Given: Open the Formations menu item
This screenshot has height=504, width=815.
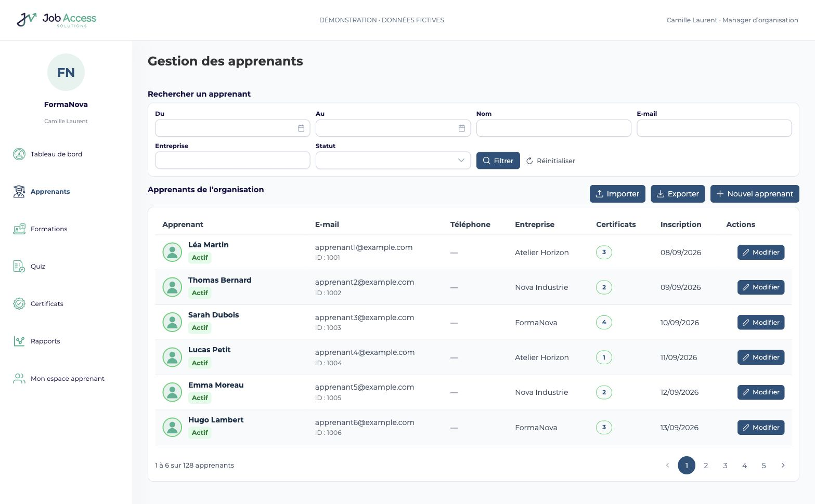Looking at the screenshot, I should 49,229.
